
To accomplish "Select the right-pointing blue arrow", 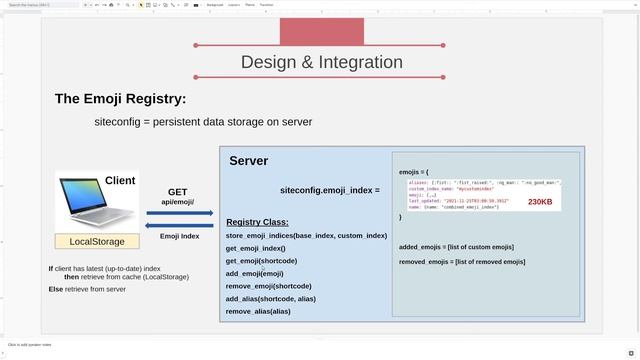I will 180,213.
